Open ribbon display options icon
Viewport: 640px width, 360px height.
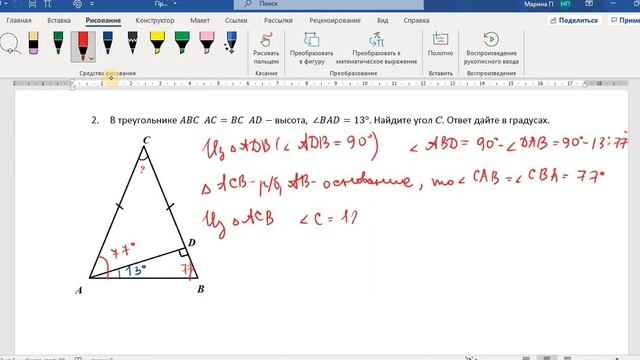tap(589, 4)
